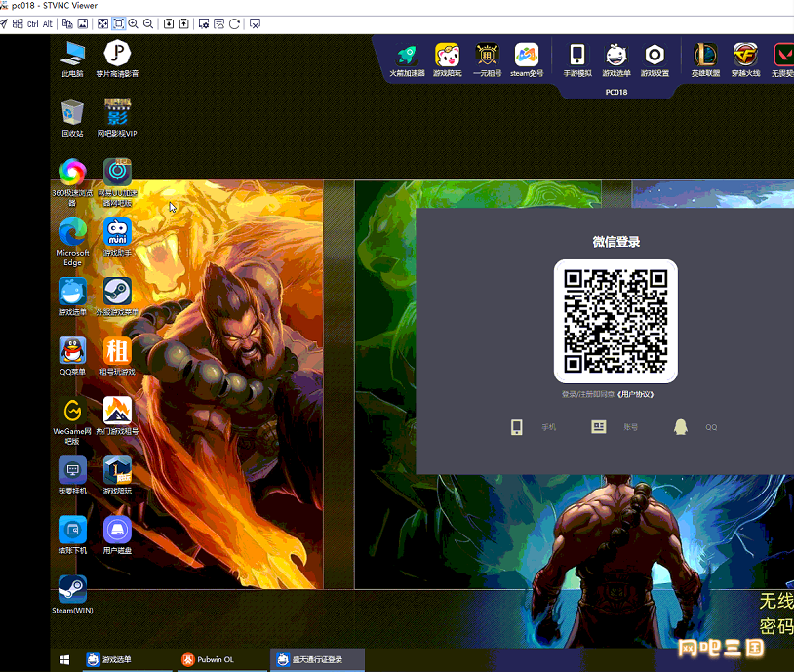Switch to 手机 phone login

click(533, 427)
